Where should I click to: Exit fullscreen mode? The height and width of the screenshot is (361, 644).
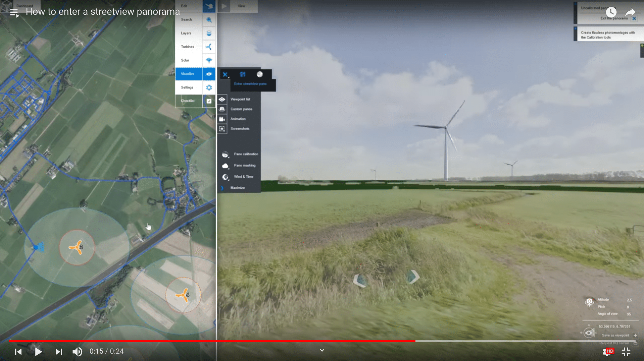pyautogui.click(x=626, y=352)
